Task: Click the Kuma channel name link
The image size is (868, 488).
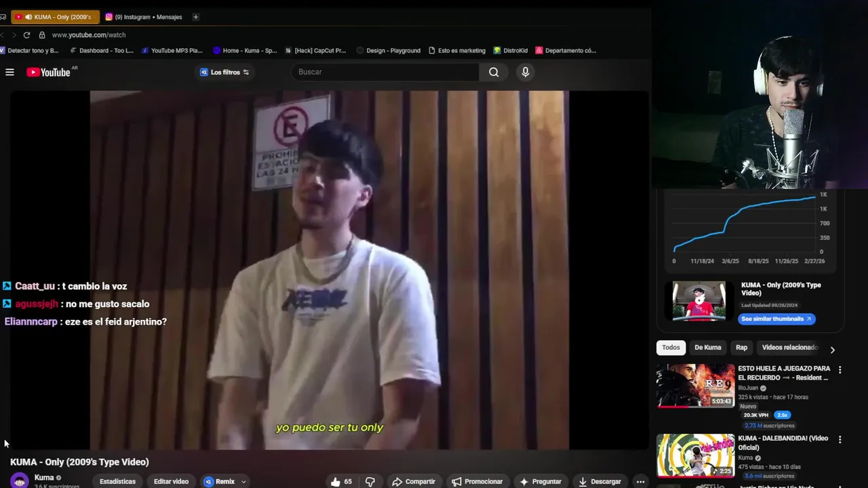Action: [x=44, y=478]
